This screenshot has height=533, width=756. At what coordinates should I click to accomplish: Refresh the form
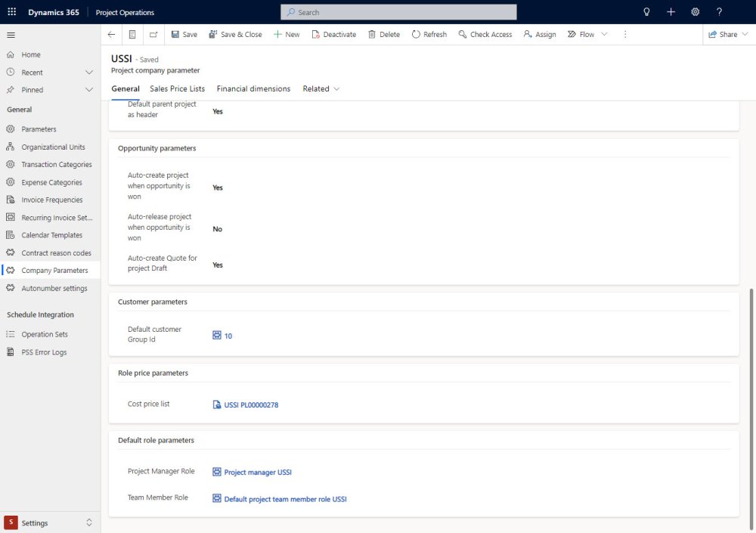(429, 34)
